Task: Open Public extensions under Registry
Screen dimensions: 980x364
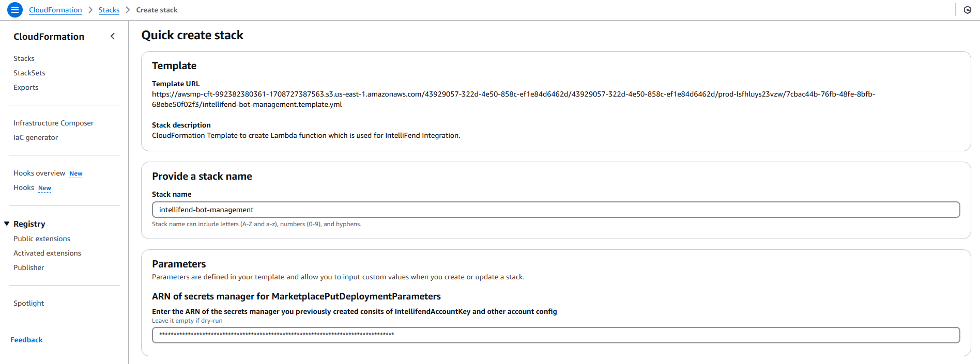Action: tap(42, 239)
